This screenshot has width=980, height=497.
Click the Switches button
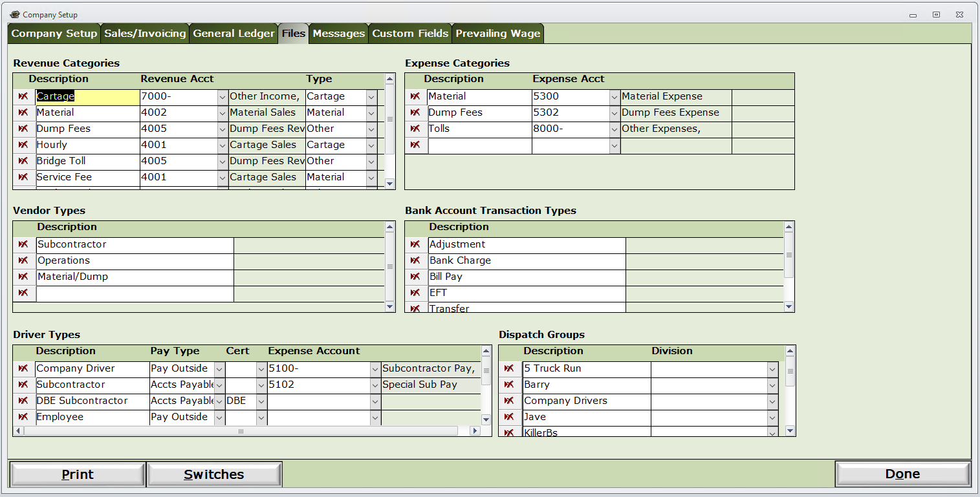(x=214, y=474)
